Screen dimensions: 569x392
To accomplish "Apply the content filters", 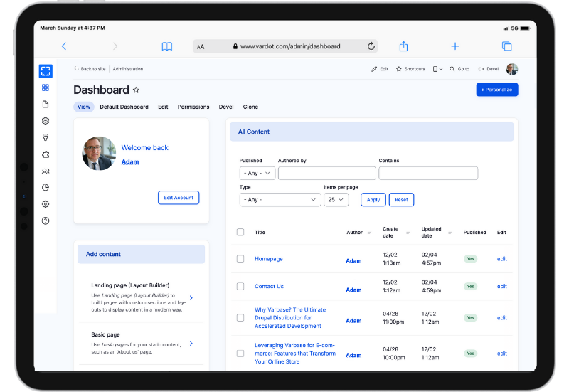I will click(x=373, y=200).
